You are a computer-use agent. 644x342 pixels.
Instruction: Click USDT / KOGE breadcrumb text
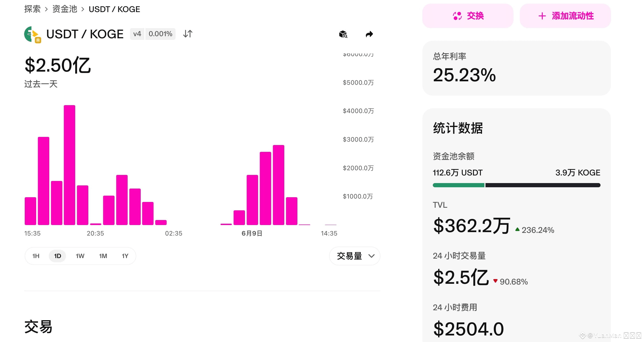(x=114, y=9)
